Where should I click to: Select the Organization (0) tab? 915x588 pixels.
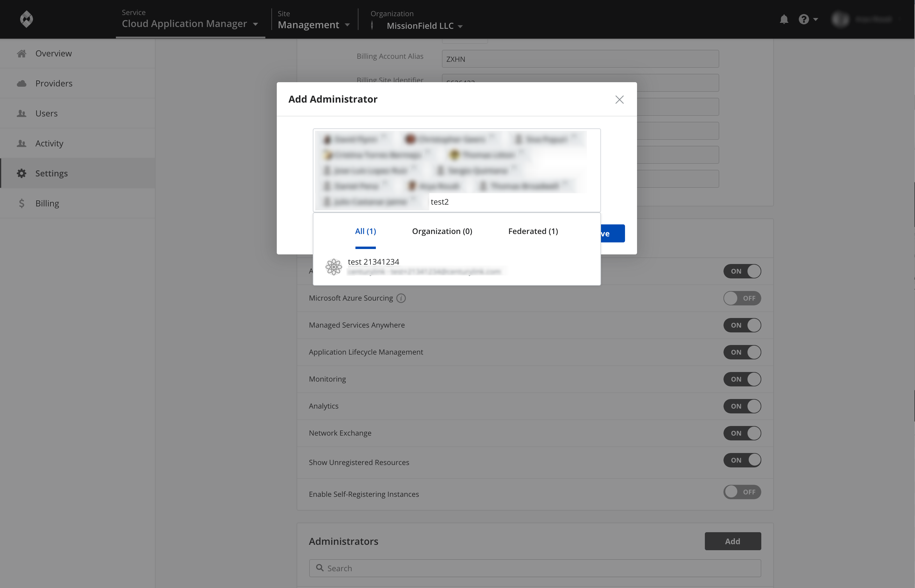click(442, 231)
